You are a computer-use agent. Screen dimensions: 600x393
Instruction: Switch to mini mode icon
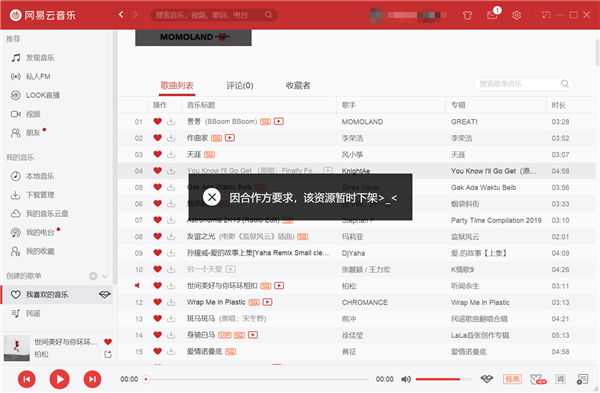tap(546, 15)
